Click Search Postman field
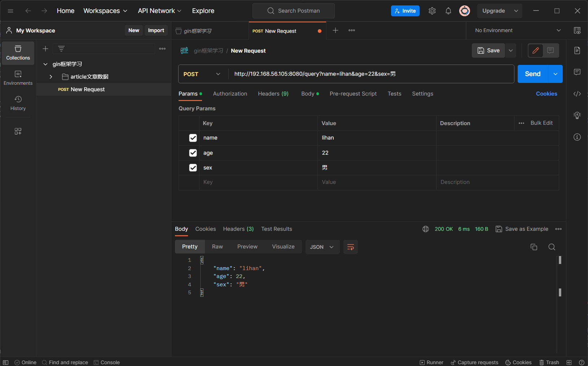This screenshot has width=588, height=366. (294, 11)
